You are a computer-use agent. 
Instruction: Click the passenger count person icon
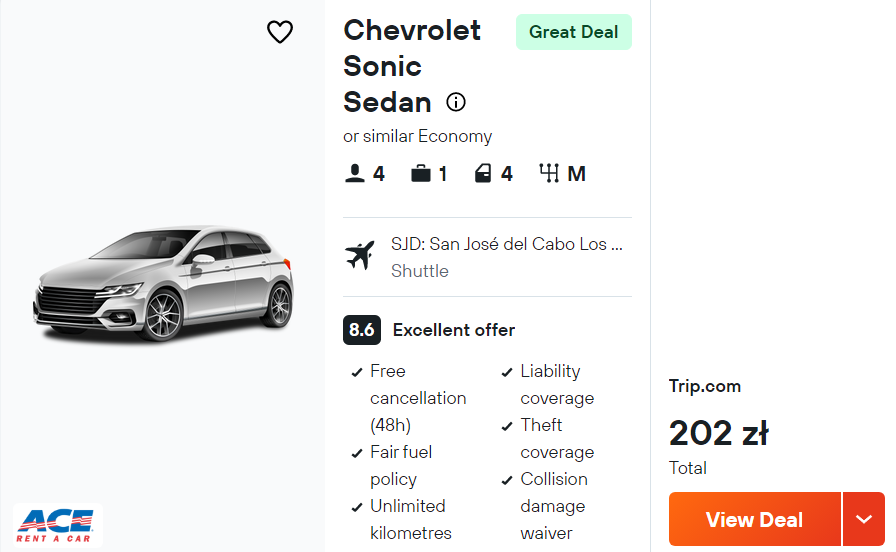coord(355,174)
